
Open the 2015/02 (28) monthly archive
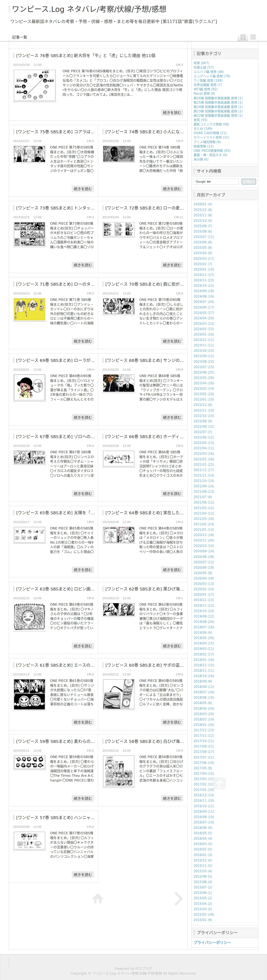(204, 915)
